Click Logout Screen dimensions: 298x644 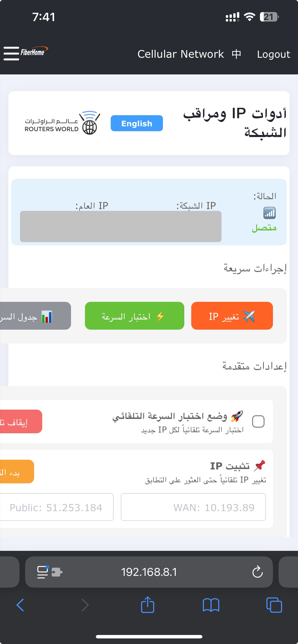pos(273,54)
